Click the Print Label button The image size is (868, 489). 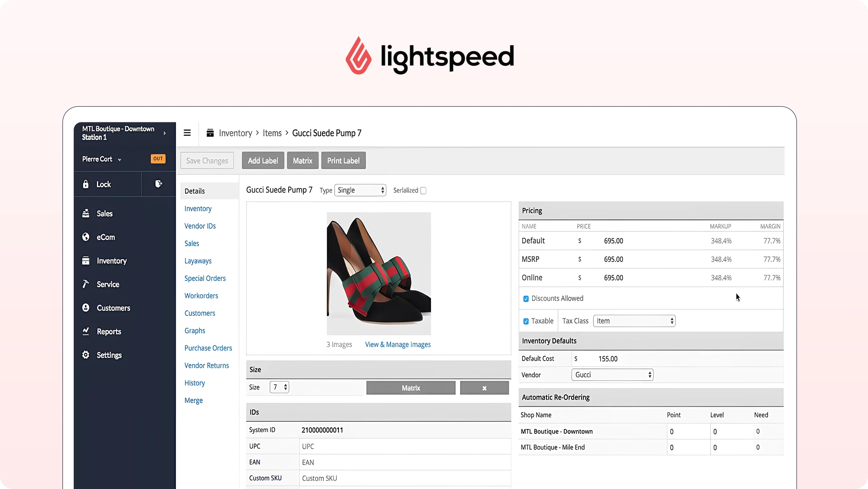pos(343,161)
